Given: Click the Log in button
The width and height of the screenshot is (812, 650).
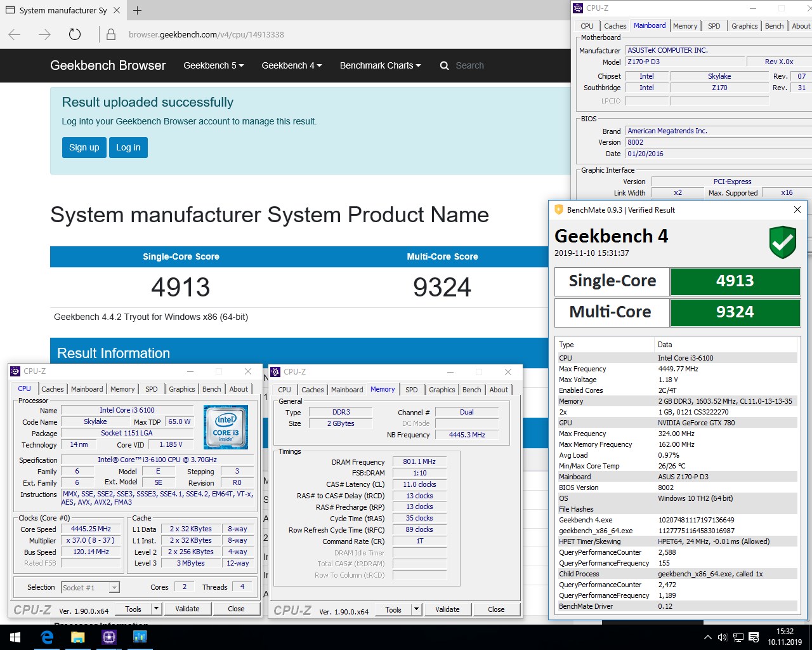Looking at the screenshot, I should tap(128, 147).
